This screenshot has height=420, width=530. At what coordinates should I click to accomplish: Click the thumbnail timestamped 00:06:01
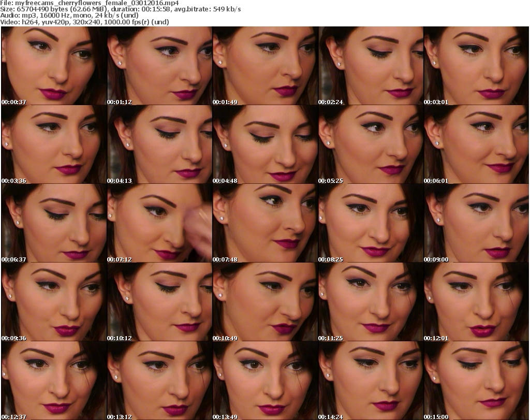(476, 144)
